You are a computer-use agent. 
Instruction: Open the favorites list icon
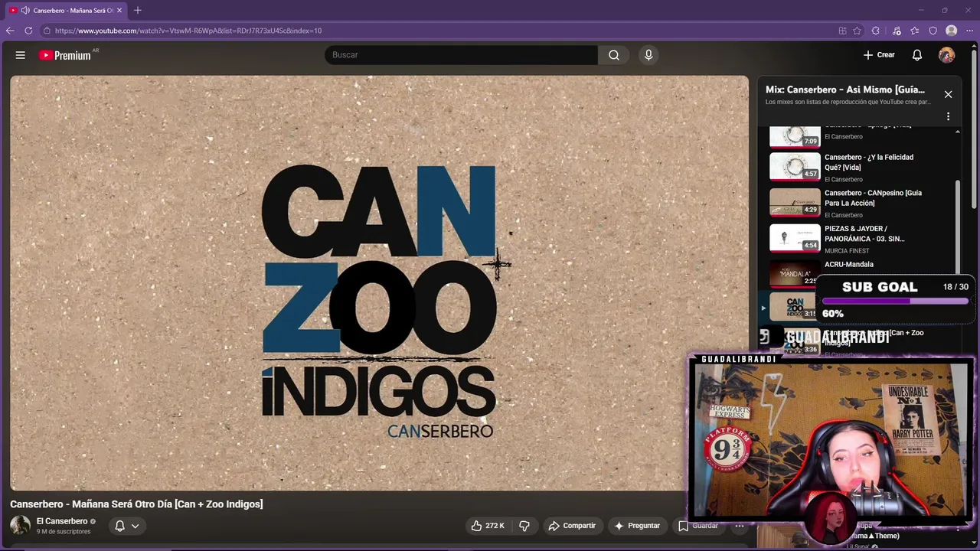click(x=915, y=31)
